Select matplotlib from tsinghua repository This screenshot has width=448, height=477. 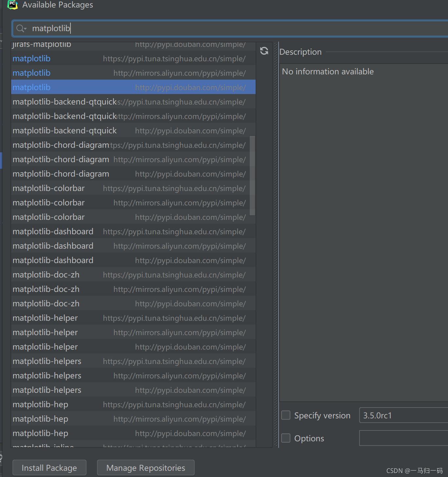point(133,59)
